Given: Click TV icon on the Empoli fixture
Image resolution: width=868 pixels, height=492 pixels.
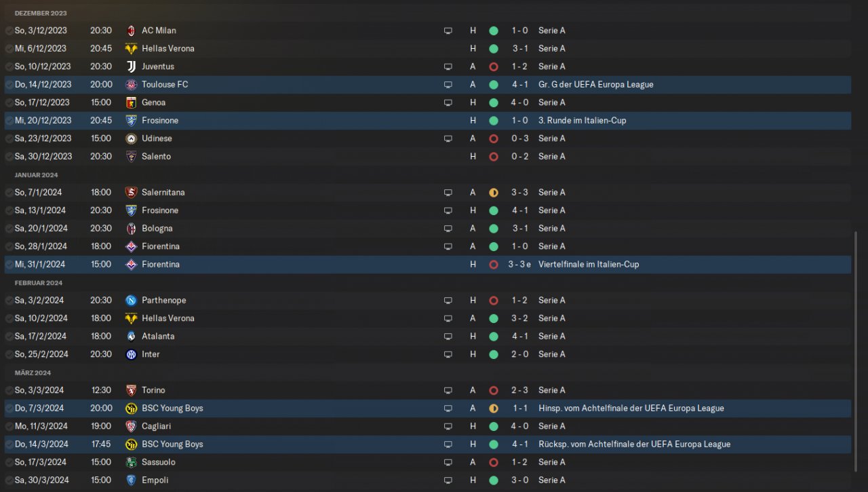Looking at the screenshot, I should tap(448, 480).
